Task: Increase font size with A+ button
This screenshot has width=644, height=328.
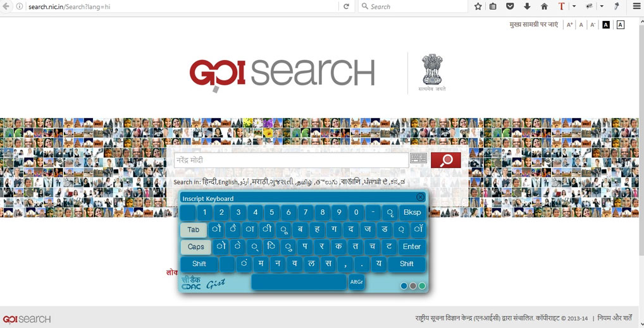Action: click(x=569, y=25)
